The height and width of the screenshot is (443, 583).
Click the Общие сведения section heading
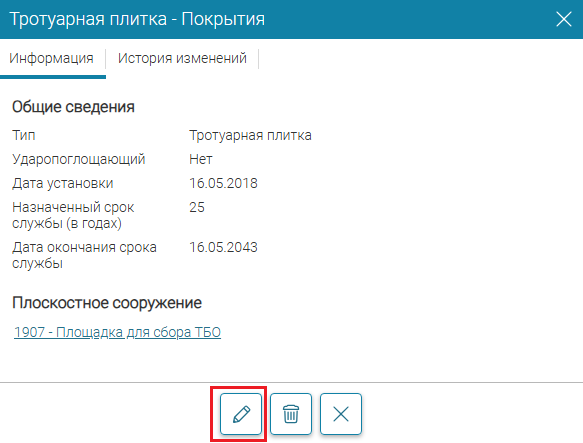73,107
